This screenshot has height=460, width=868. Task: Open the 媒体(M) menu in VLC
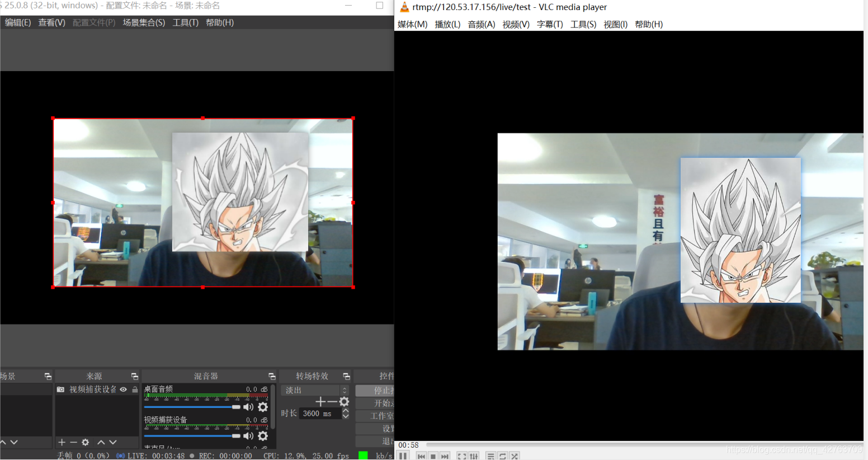click(x=412, y=24)
